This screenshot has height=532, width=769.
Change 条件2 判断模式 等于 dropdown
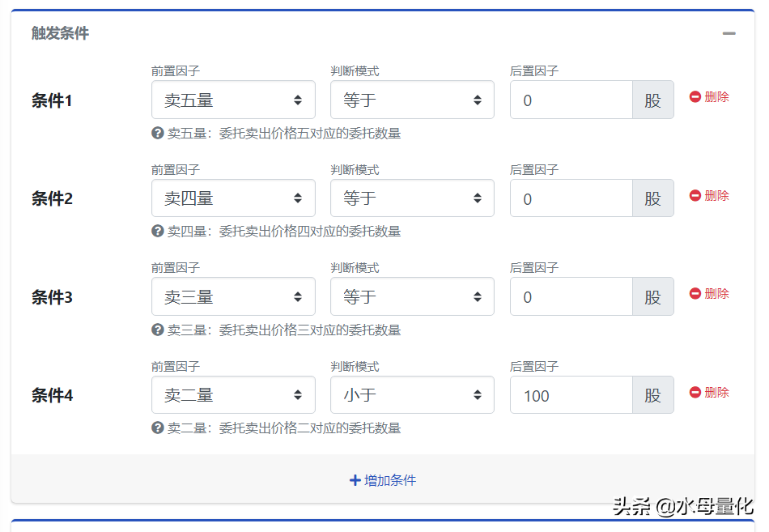(413, 198)
